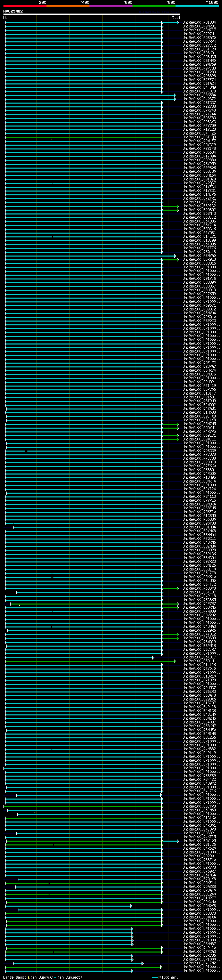Select the UniRef100_P40372 label

coord(199,99)
